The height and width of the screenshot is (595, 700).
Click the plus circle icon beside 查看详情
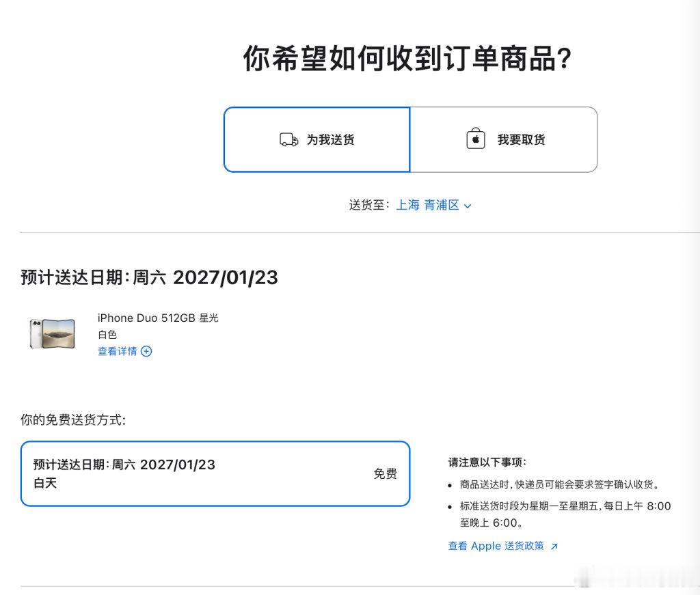coord(146,352)
